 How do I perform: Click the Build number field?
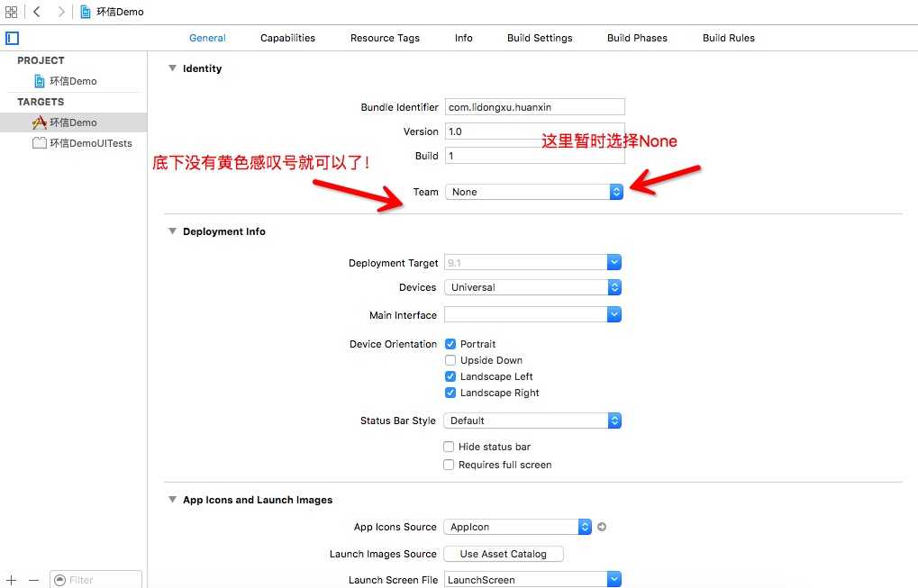534,156
